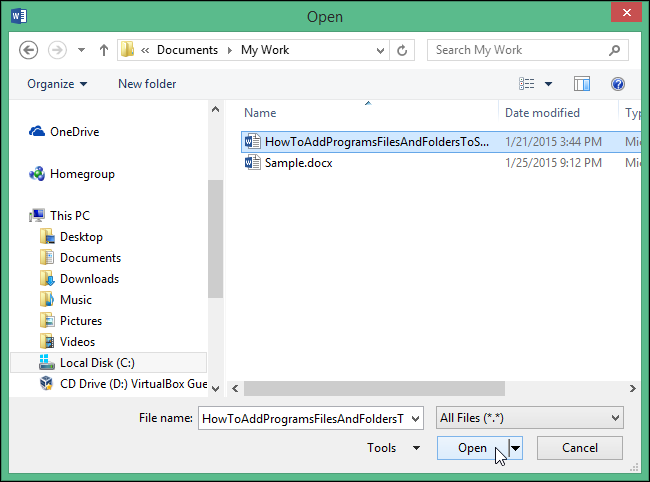Click the folder icon in address bar

[x=127, y=50]
